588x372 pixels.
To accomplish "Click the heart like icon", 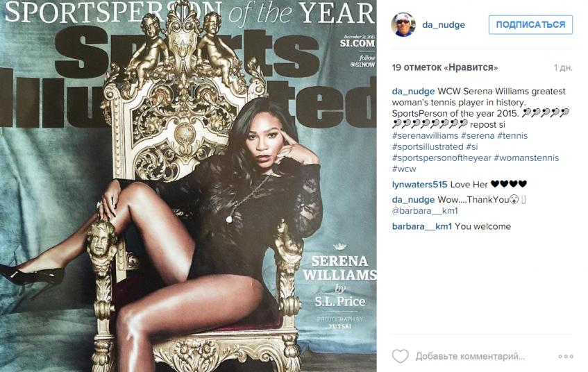I will pyautogui.click(x=400, y=356).
